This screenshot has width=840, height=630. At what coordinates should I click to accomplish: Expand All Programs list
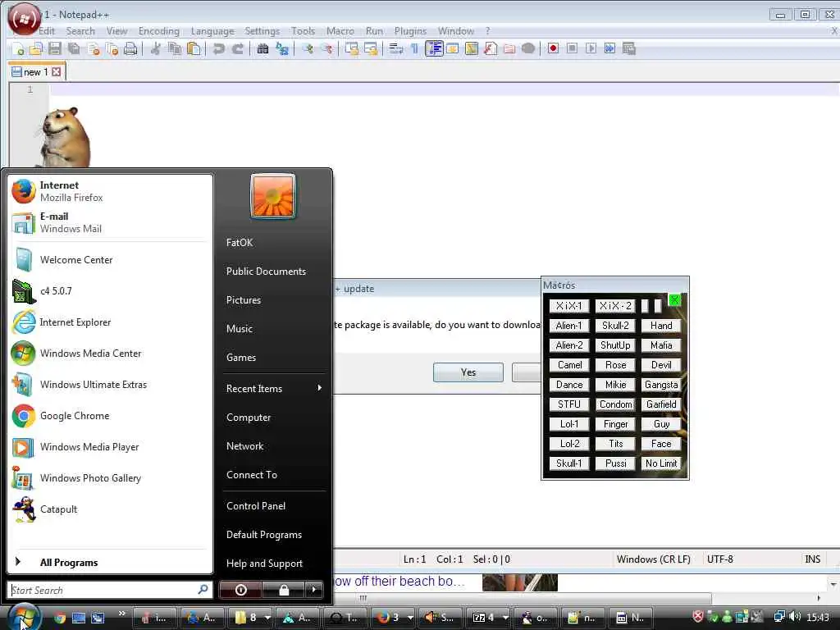point(110,563)
